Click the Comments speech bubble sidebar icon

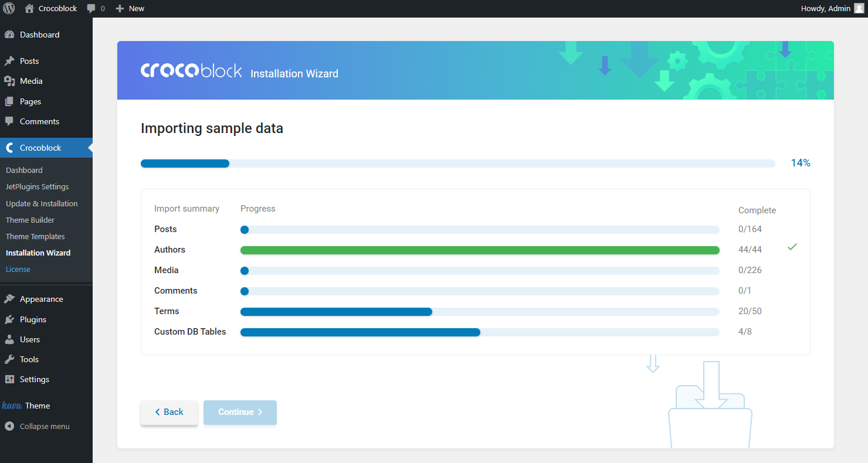coord(9,121)
